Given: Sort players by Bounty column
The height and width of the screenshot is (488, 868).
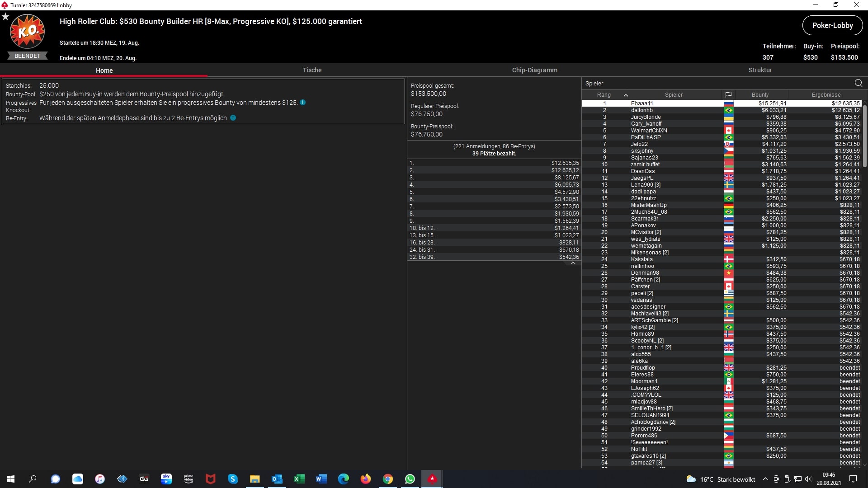Looking at the screenshot, I should (760, 95).
